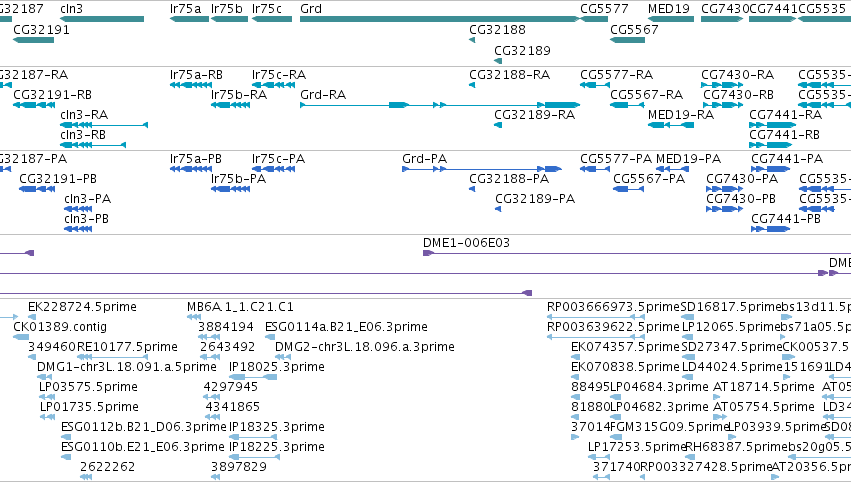
Task: Select the CG32188-PA protein label
Action: point(509,179)
